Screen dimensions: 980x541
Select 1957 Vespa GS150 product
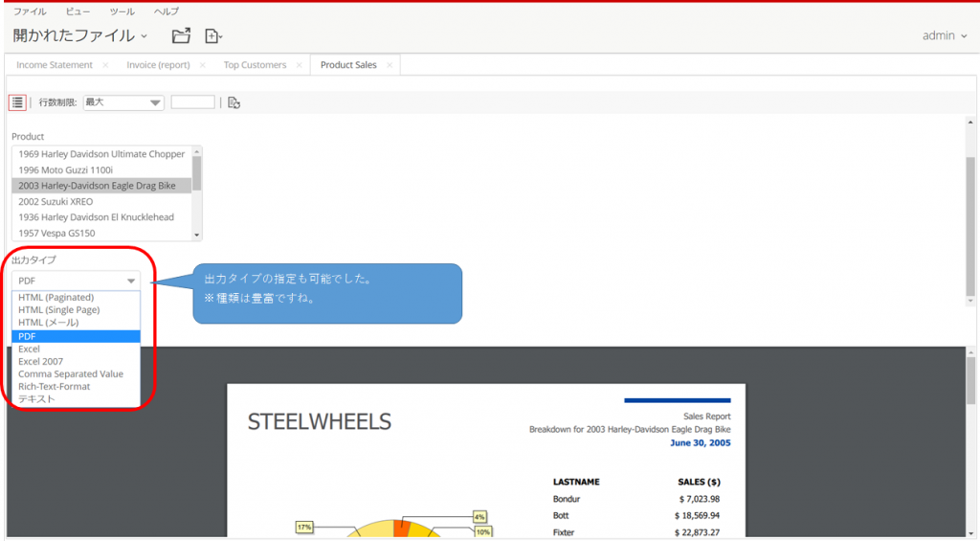pos(101,234)
